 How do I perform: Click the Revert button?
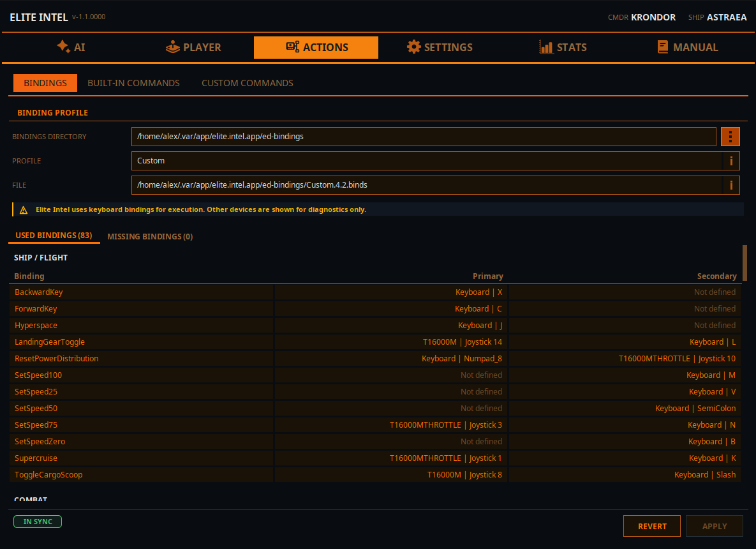[x=652, y=526]
